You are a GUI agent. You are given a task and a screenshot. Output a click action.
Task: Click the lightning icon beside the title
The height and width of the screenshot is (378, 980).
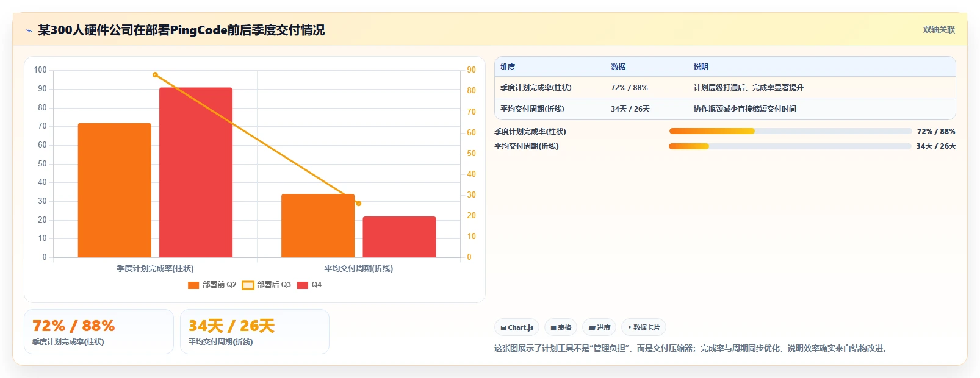click(x=29, y=30)
